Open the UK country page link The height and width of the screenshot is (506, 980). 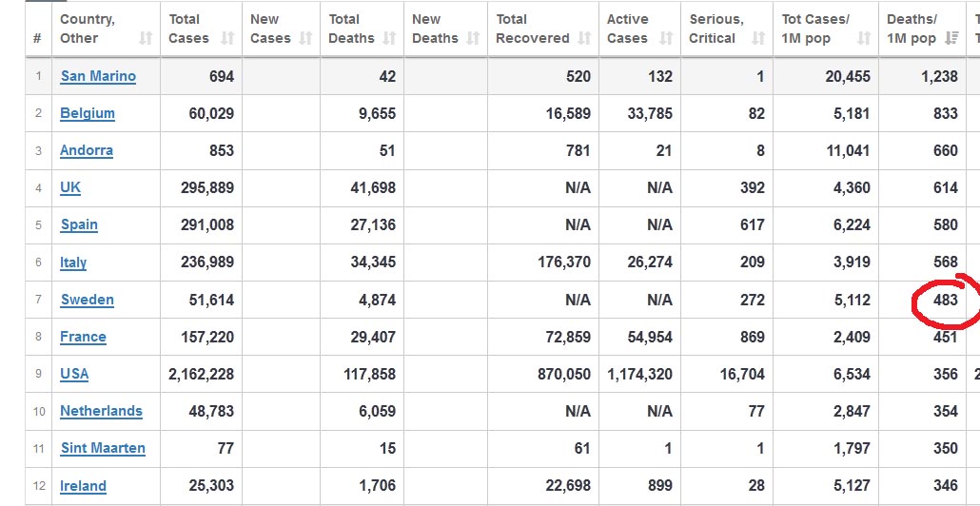pos(70,187)
